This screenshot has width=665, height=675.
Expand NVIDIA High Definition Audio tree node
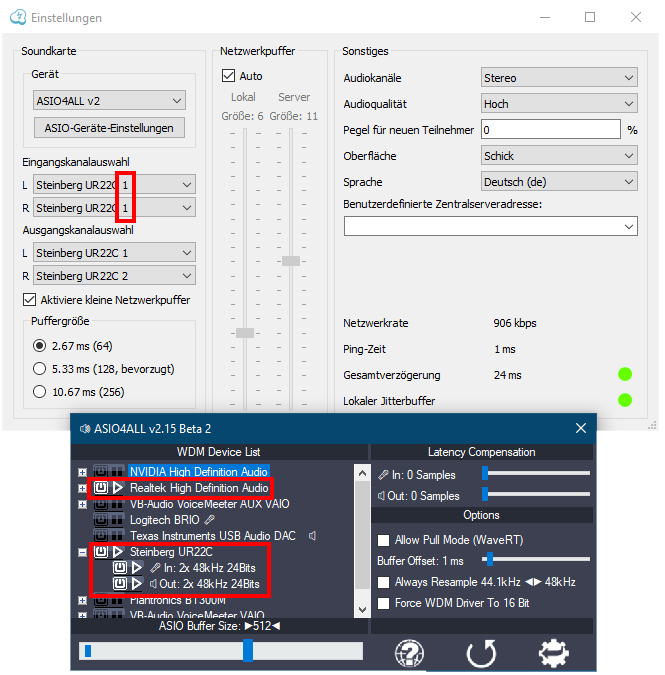pos(83,472)
